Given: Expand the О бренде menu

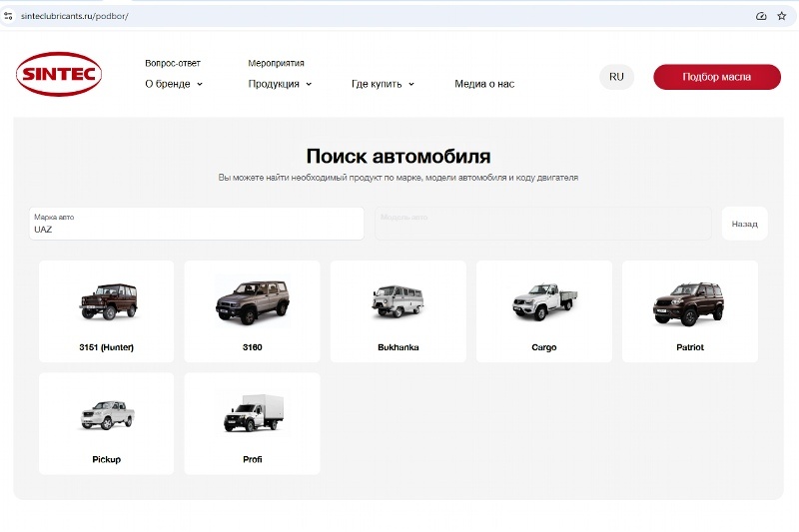Looking at the screenshot, I should point(174,84).
